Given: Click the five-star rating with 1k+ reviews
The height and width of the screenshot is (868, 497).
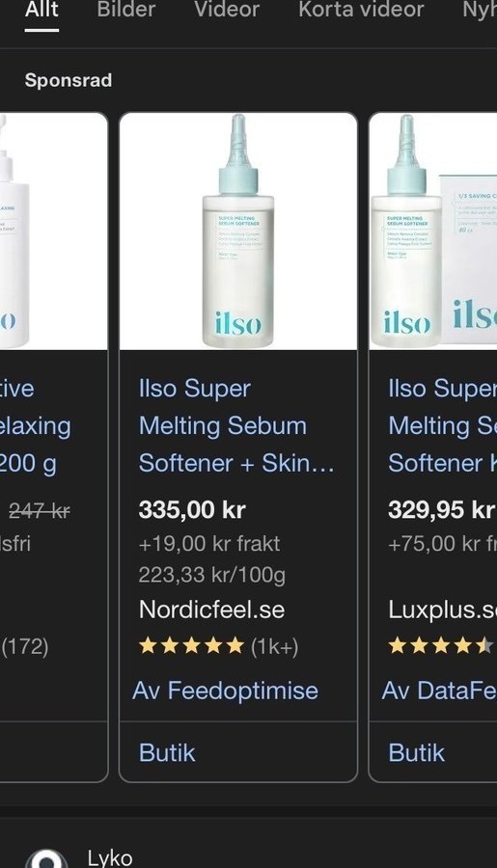Looking at the screenshot, I should pyautogui.click(x=218, y=646).
